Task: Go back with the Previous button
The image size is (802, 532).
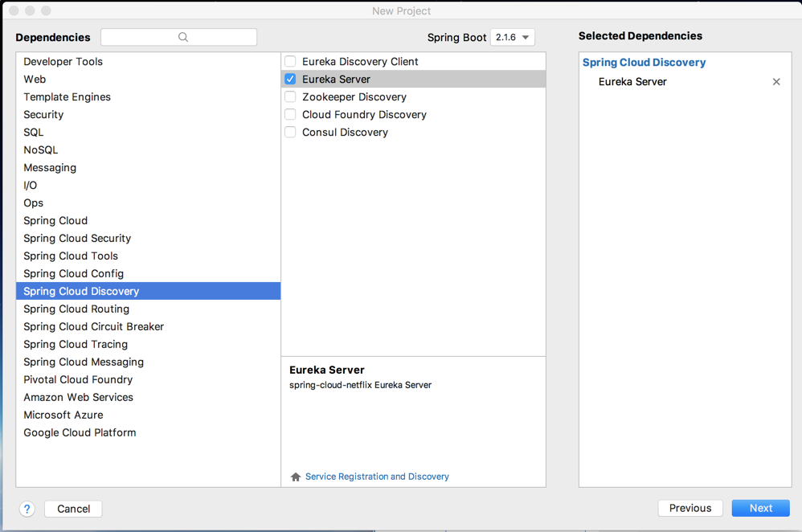Action: 690,508
